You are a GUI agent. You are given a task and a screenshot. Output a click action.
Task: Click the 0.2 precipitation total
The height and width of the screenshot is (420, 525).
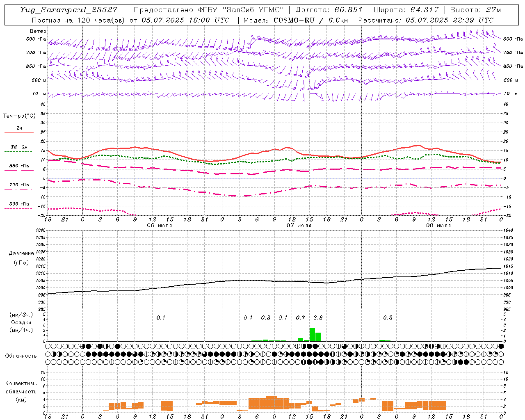point(388,317)
